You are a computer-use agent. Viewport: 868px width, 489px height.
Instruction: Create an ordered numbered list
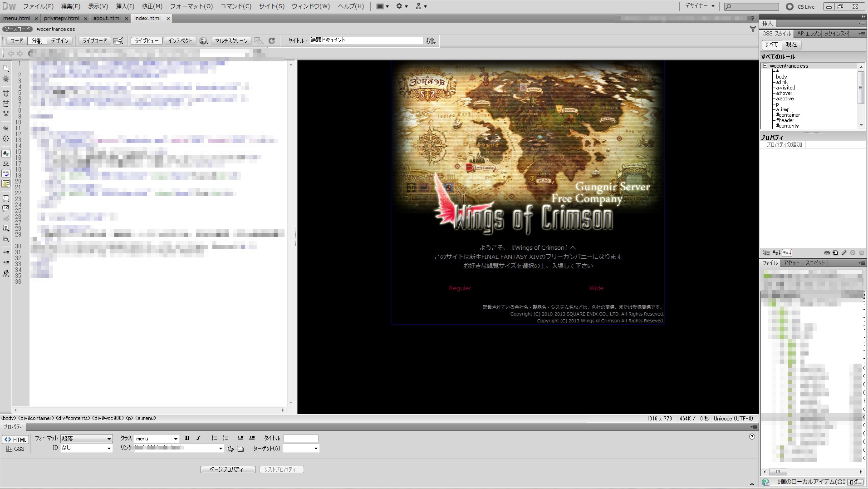[226, 438]
